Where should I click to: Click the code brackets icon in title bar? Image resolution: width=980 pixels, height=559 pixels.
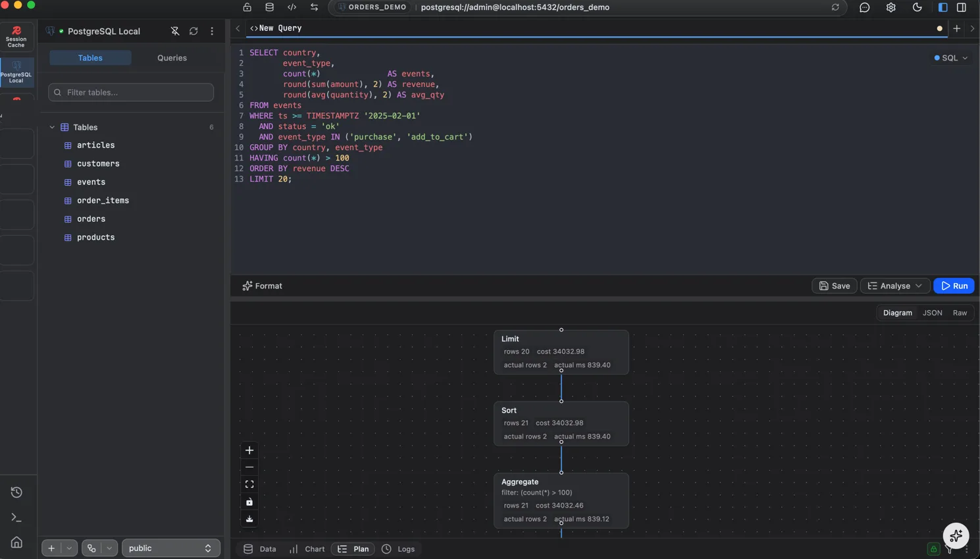[292, 7]
